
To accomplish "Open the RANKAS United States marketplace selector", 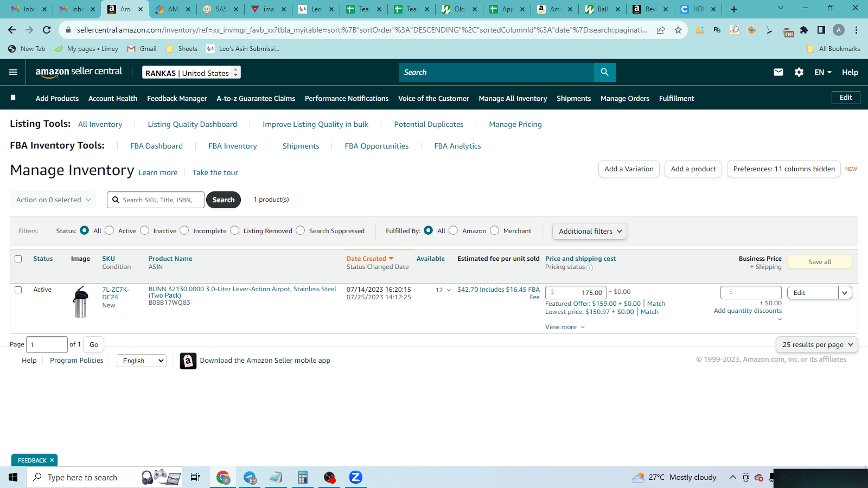I will 192,73.
